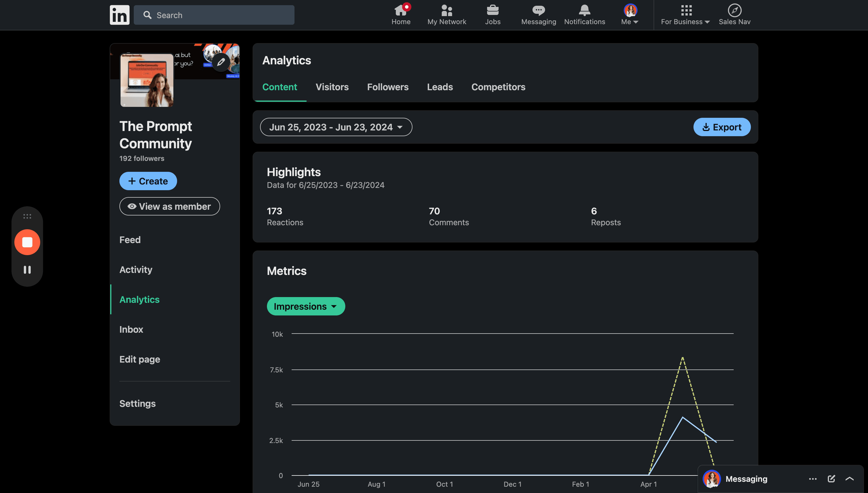Click the 'Data for 6/25/2023 - 6/23/2024' text
Viewport: 868px width, 493px height.
click(x=325, y=185)
